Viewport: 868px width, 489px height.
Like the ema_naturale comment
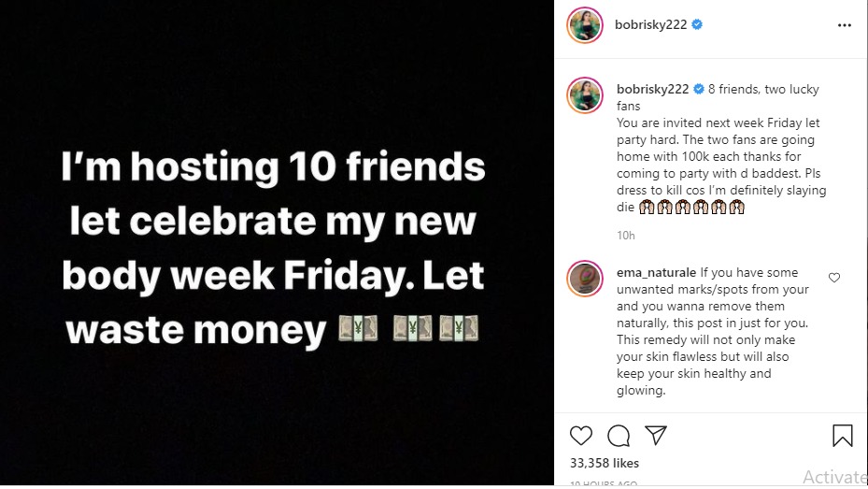click(x=834, y=278)
